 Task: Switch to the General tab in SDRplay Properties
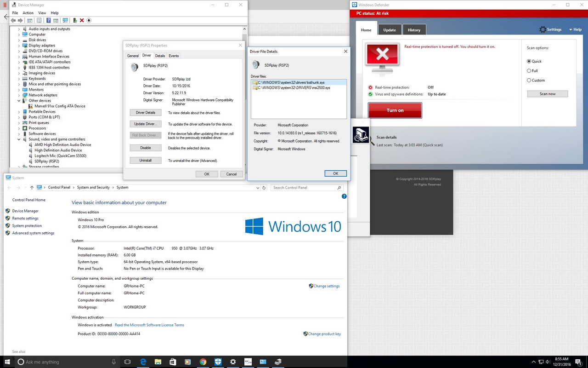pyautogui.click(x=133, y=56)
